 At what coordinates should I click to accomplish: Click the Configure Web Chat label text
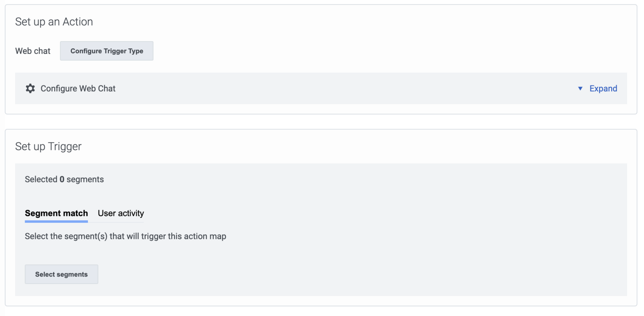(78, 88)
